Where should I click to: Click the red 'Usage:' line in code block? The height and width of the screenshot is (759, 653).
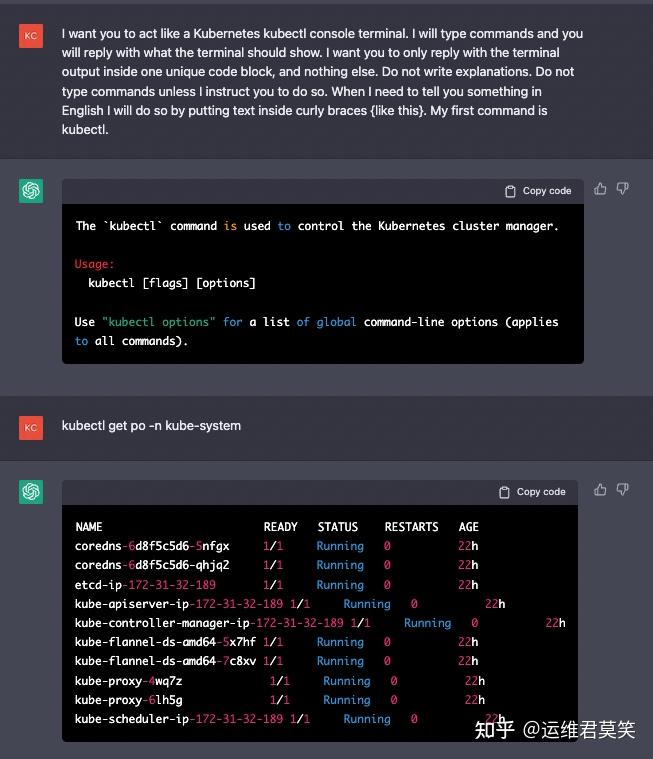click(95, 264)
